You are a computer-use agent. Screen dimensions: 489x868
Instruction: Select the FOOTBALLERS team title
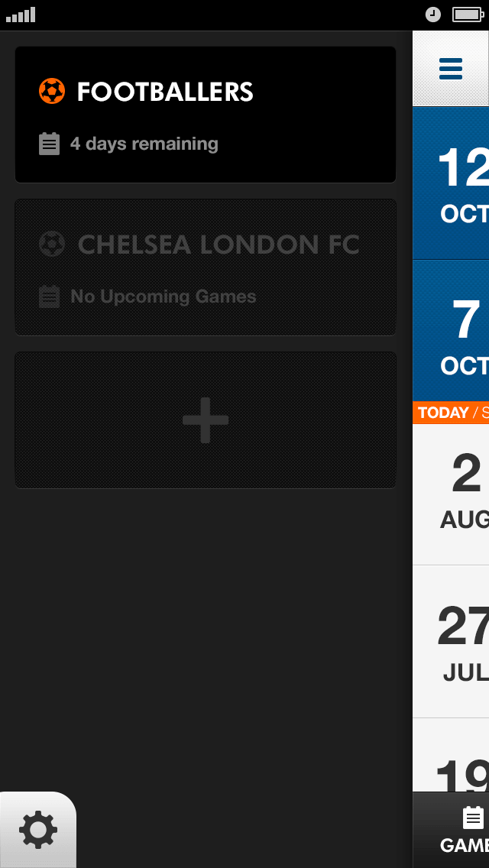pos(165,92)
